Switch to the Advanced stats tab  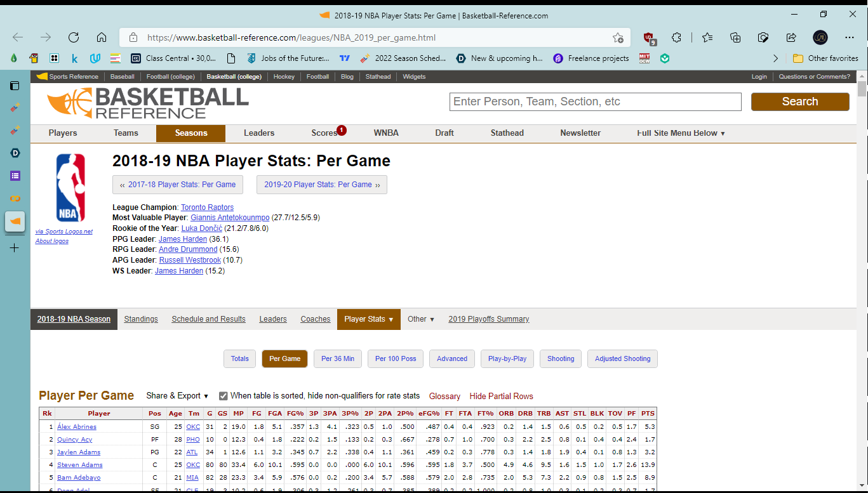(x=452, y=358)
